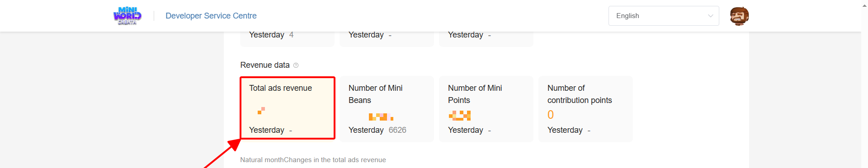Open the English language selector

664,16
